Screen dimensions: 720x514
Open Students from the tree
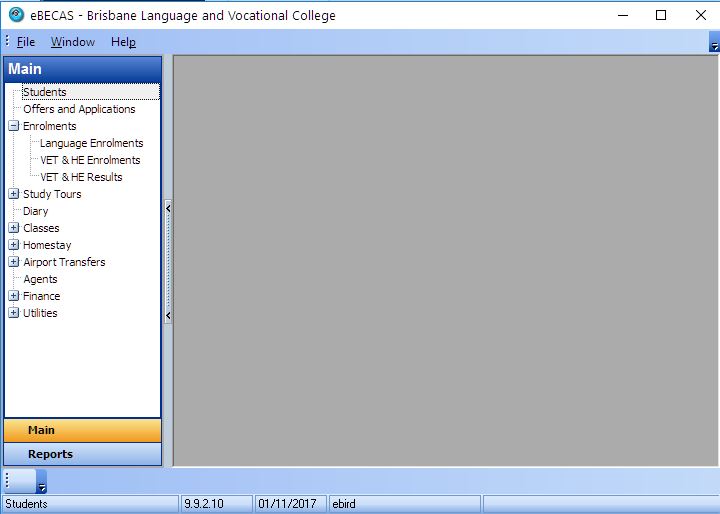pos(45,92)
